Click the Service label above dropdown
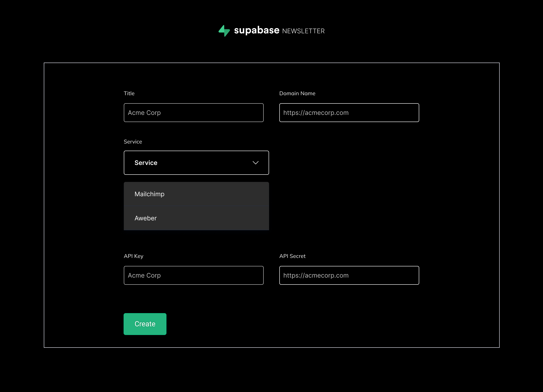The height and width of the screenshot is (392, 543). tap(133, 142)
